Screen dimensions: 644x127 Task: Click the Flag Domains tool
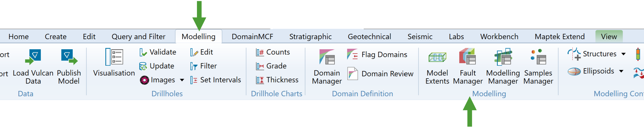(x=378, y=55)
